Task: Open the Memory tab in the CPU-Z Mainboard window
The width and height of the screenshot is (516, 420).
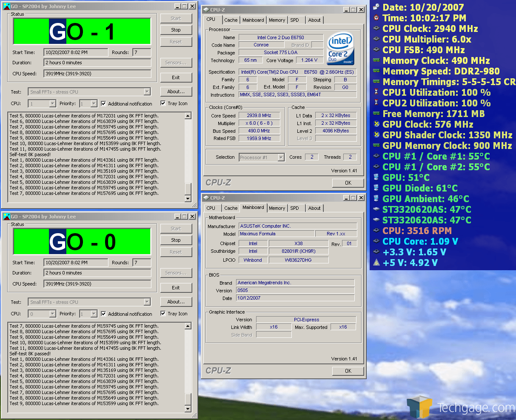Action: [x=277, y=208]
